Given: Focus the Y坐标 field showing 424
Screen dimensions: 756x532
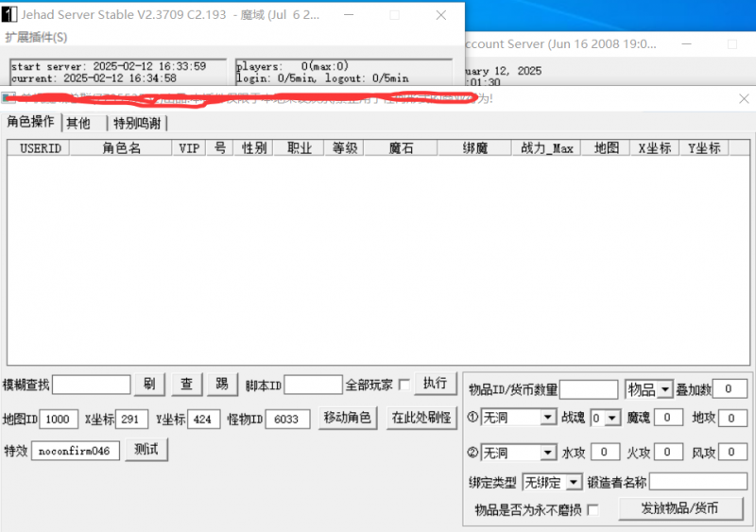Looking at the screenshot, I should [203, 420].
